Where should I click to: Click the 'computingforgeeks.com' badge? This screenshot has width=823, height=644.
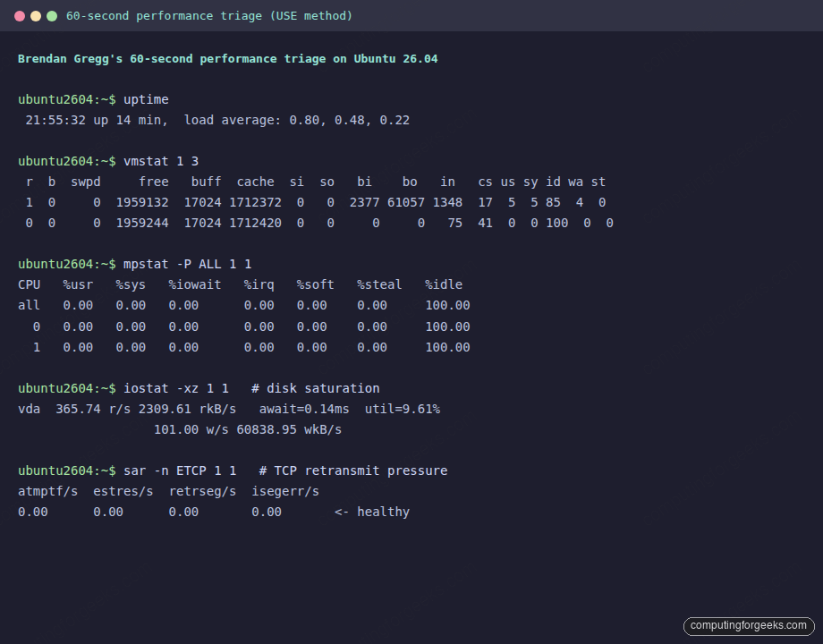(749, 625)
